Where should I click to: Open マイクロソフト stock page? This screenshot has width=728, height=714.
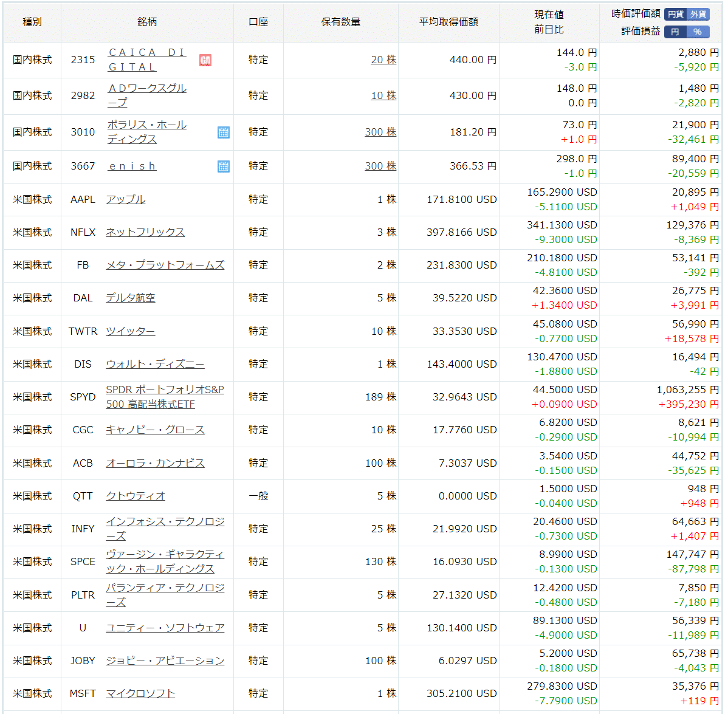coord(140,693)
